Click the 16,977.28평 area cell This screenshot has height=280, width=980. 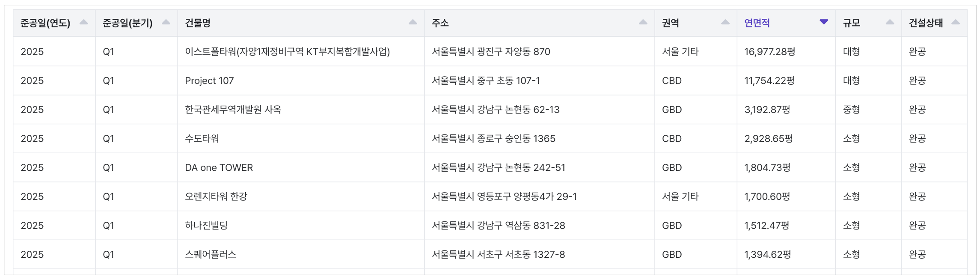[x=769, y=52]
